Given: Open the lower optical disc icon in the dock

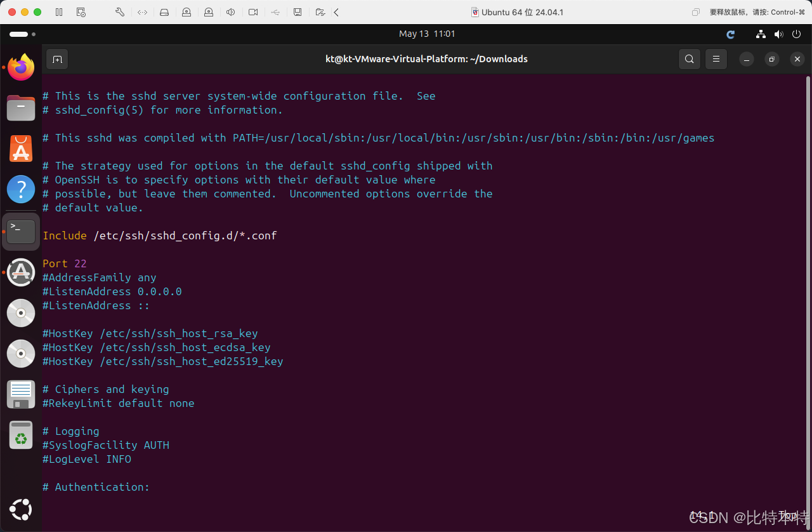Looking at the screenshot, I should (x=21, y=354).
